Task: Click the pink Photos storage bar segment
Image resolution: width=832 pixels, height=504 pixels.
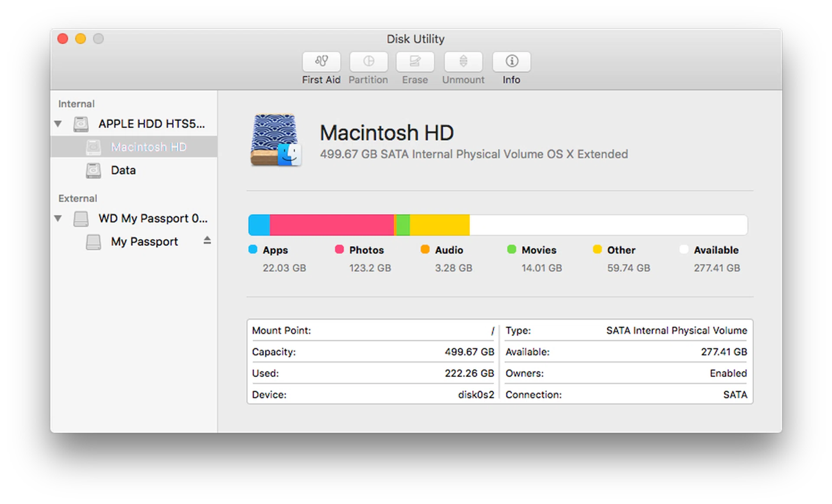Action: point(331,225)
